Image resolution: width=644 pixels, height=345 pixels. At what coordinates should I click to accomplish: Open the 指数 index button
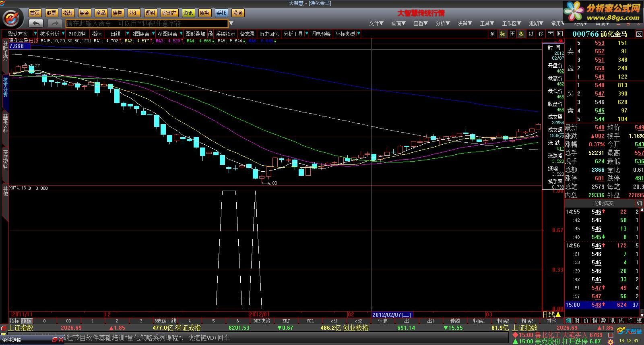coord(68,13)
